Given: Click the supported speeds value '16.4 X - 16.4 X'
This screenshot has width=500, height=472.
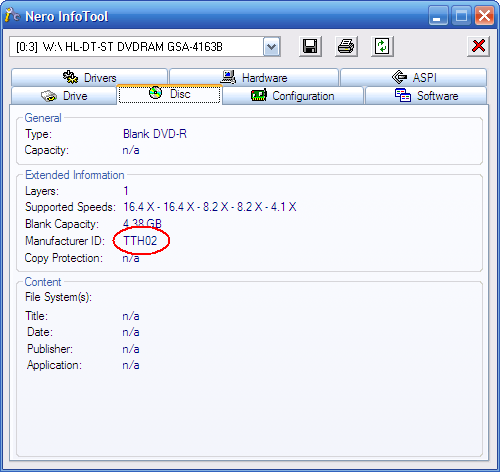Looking at the screenshot, I should (x=159, y=207).
